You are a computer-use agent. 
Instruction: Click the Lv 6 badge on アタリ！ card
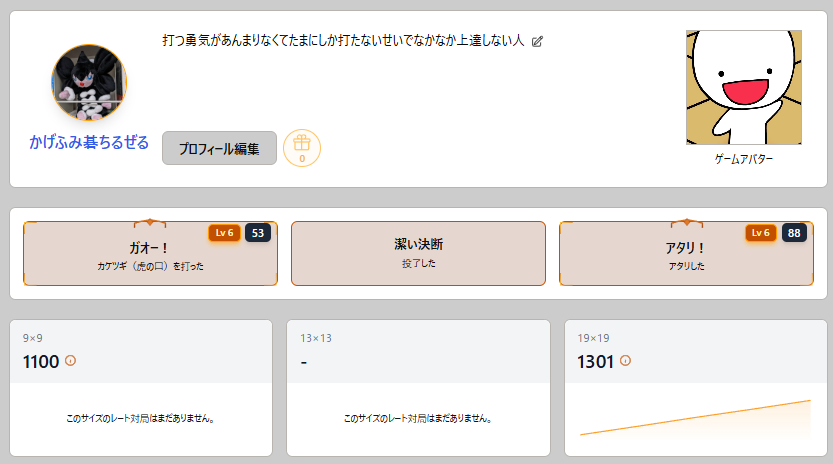[x=761, y=233]
